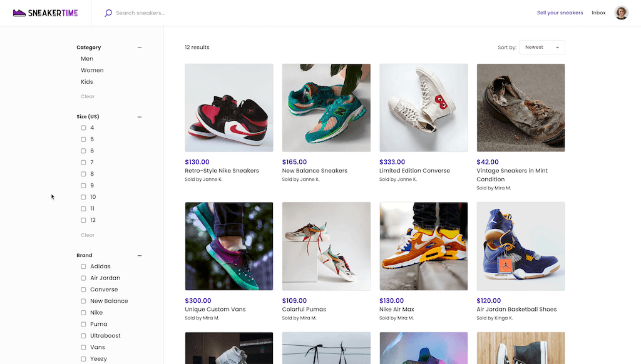The image size is (641, 364).
Task: Click the Sell your sneakers link
Action: [560, 13]
